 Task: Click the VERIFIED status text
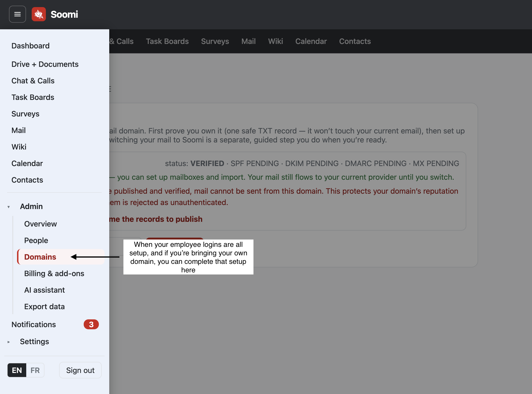coord(207,164)
